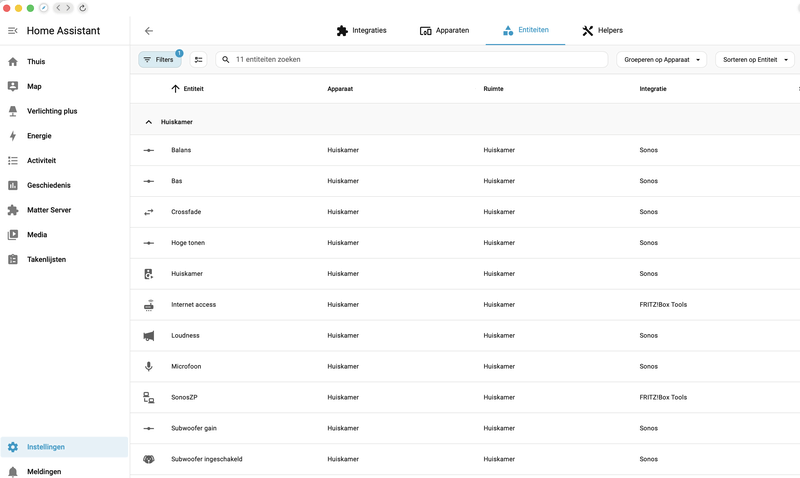Viewport: 800px width, 478px height.
Task: Click the Subwoofer ingeschakeld icon
Action: (148, 459)
